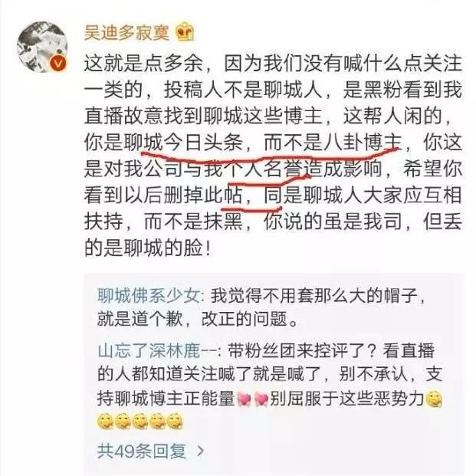Open commenter 聊城佛系少女 profile
Image resolution: width=476 pixels, height=476 pixels.
click(149, 296)
